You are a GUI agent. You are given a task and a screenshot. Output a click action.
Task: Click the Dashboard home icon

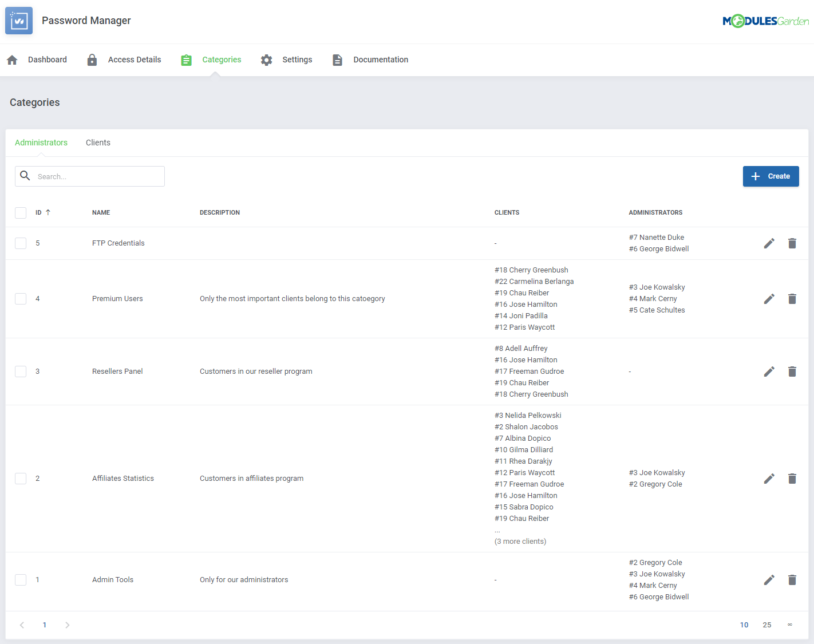[x=12, y=60]
